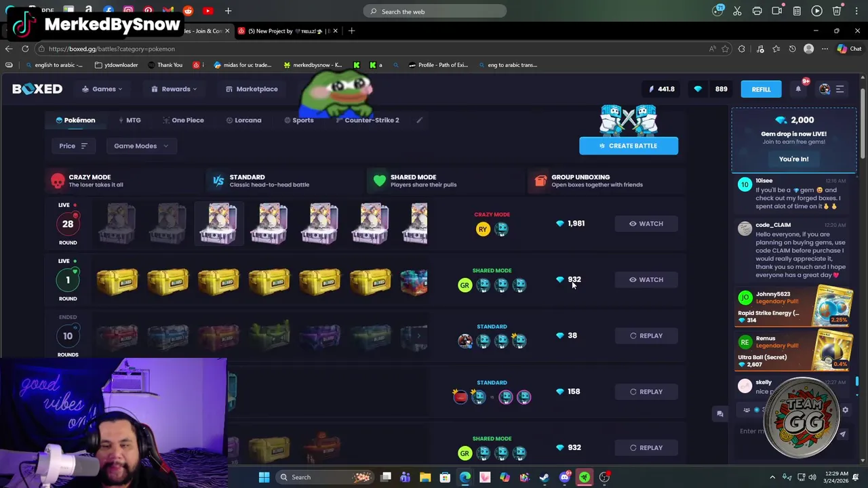Click the gem icon beside 889 balance
Screen dimensions: 868x488
(x=698, y=89)
